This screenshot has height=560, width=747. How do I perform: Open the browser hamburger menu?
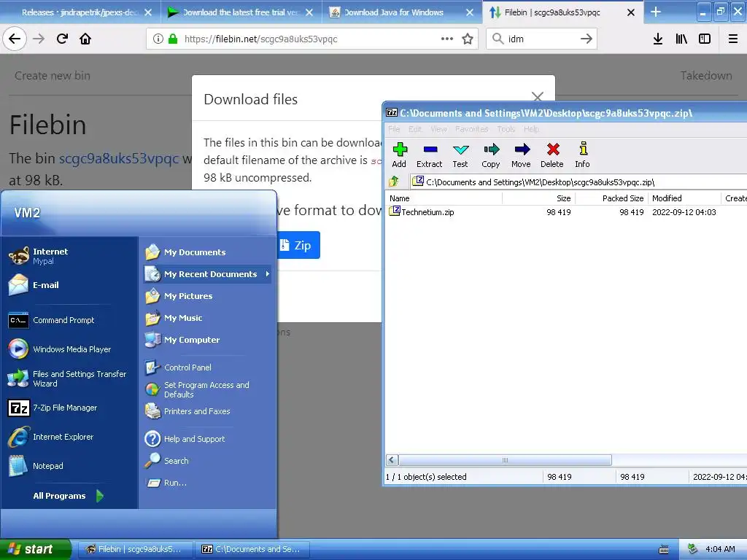click(733, 39)
